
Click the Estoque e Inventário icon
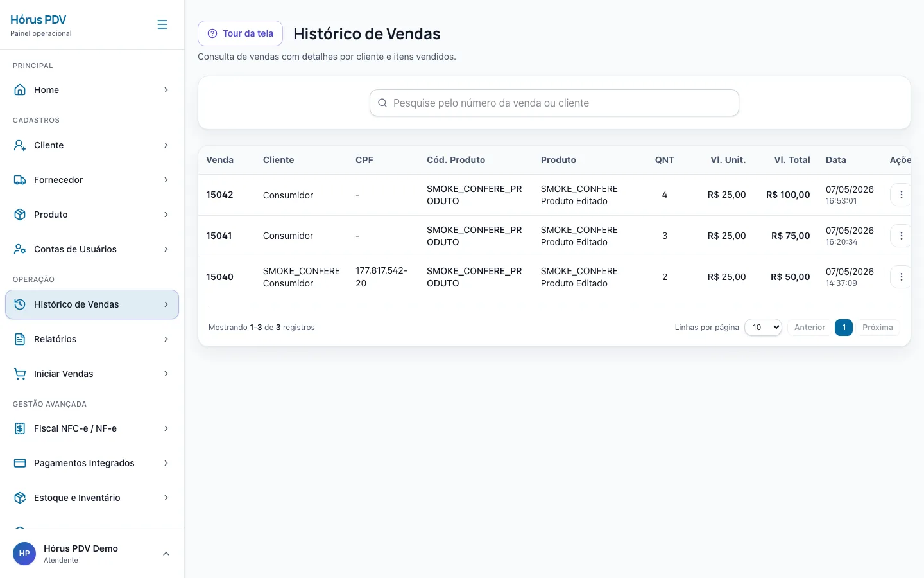click(x=20, y=498)
